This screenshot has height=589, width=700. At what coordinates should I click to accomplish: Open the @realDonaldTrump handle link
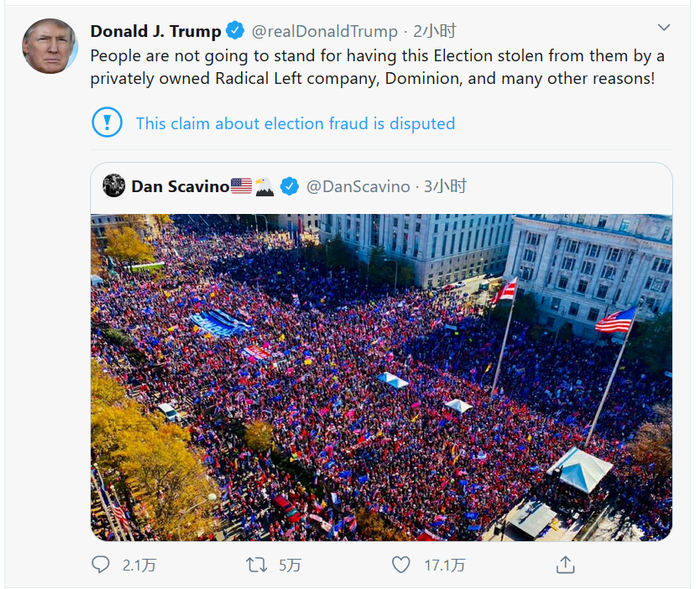point(324,31)
